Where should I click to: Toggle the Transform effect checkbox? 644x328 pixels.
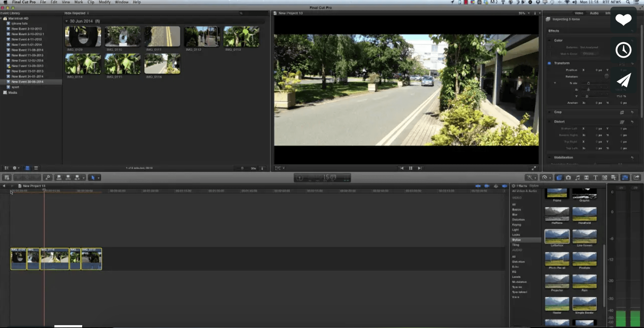[x=549, y=63]
